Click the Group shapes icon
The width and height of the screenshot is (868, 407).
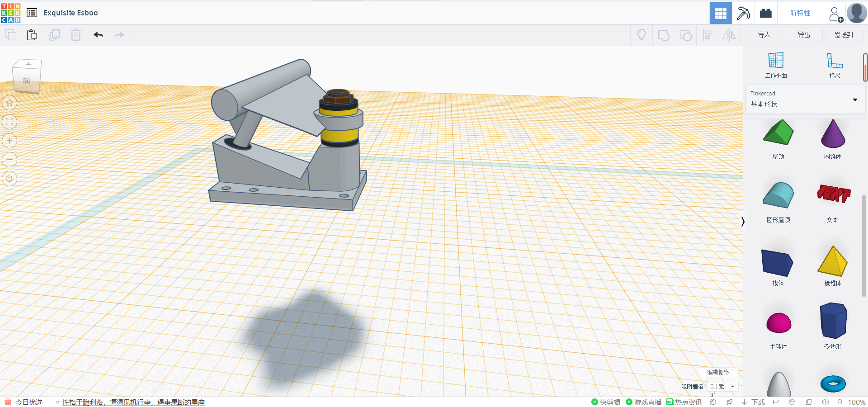click(664, 35)
